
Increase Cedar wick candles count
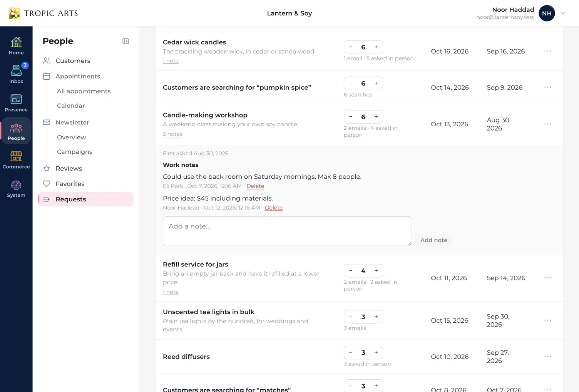coord(376,47)
